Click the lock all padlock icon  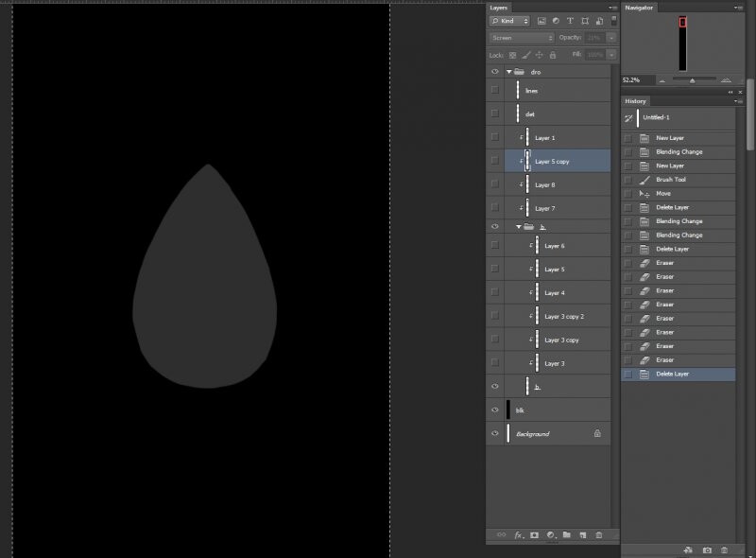[553, 55]
